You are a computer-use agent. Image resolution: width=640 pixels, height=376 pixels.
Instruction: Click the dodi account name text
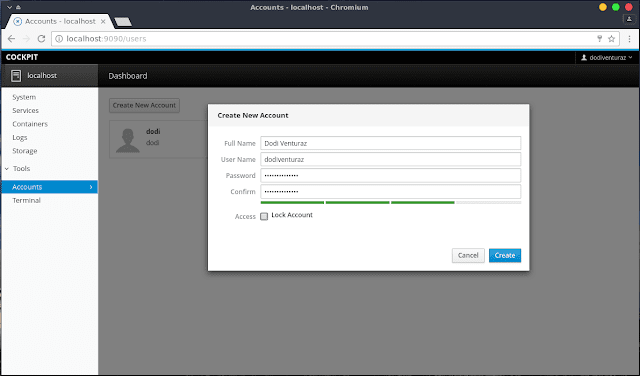coord(153,131)
